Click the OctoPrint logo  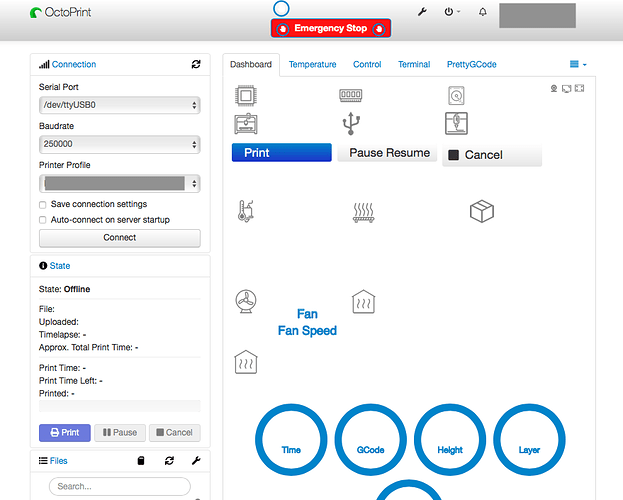coord(60,13)
